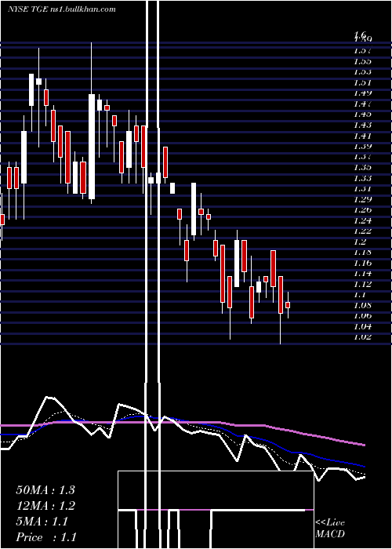Click the 1.29 price axis label

pos(362,199)
